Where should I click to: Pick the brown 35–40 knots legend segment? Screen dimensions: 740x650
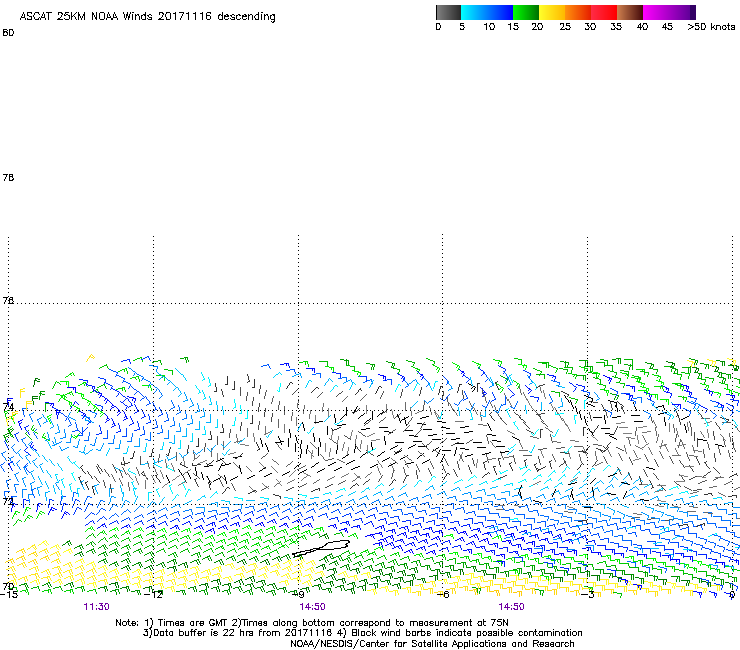coord(630,12)
